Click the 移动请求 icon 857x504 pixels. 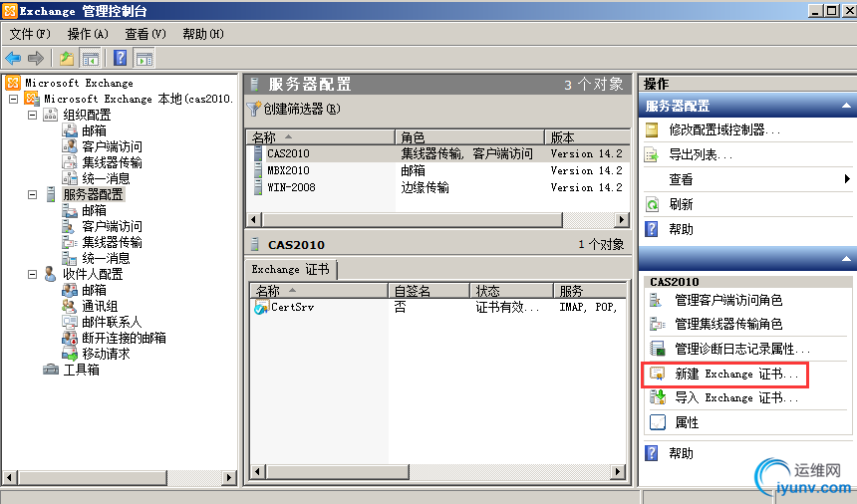point(70,354)
